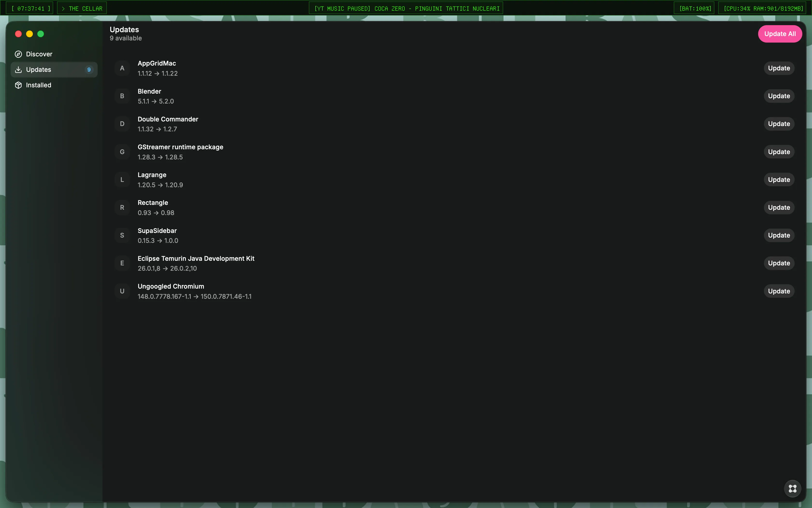Click the Eclipse Temurin Java Development Kit name
Screen dimensions: 812x508
click(196, 258)
